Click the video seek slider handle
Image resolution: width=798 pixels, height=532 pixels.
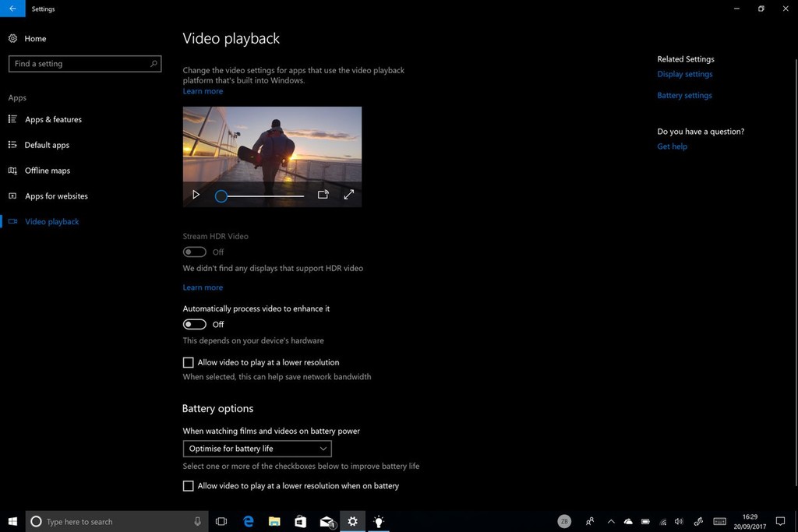(221, 196)
